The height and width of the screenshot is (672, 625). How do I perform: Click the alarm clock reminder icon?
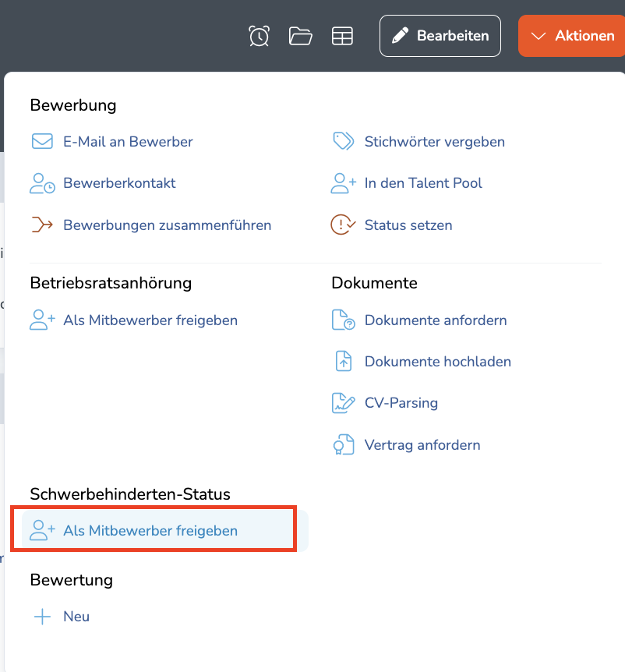click(x=260, y=36)
